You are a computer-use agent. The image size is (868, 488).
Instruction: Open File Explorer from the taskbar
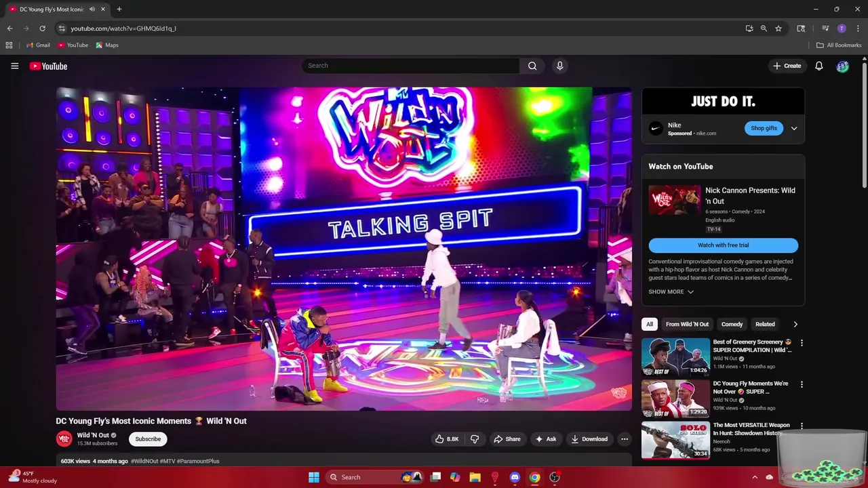click(x=475, y=477)
